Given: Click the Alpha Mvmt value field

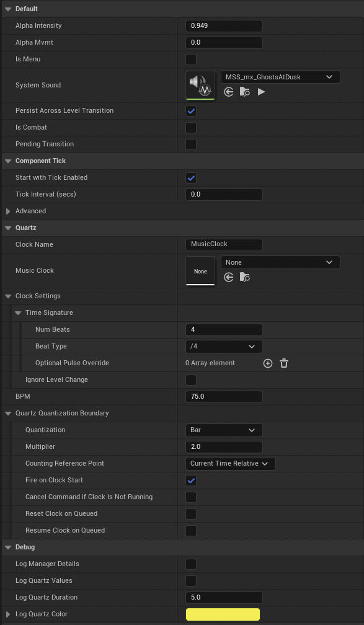Looking at the screenshot, I should coord(224,43).
